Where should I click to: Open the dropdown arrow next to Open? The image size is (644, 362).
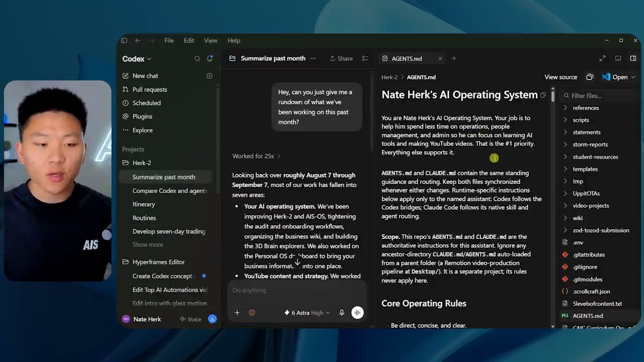(x=633, y=77)
